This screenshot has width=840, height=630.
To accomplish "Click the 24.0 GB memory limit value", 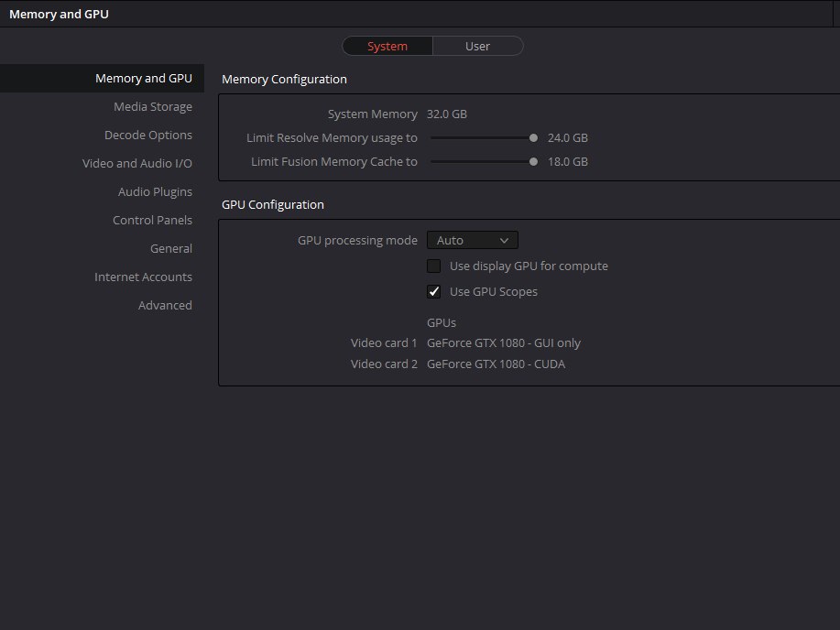I will point(567,138).
